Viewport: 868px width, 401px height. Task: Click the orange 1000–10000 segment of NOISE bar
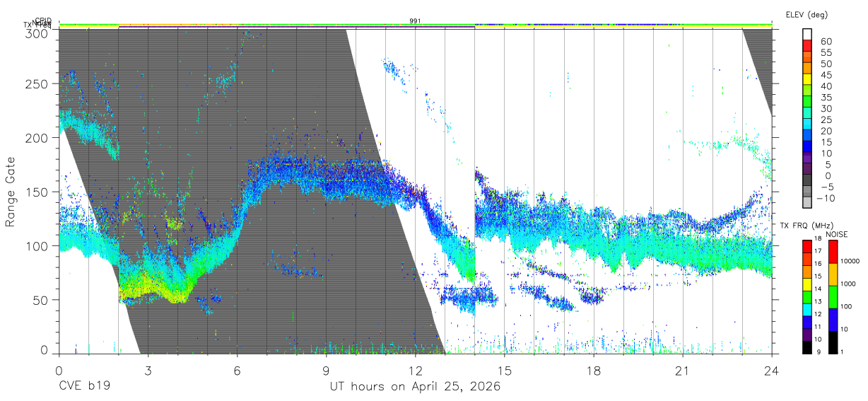coord(833,273)
